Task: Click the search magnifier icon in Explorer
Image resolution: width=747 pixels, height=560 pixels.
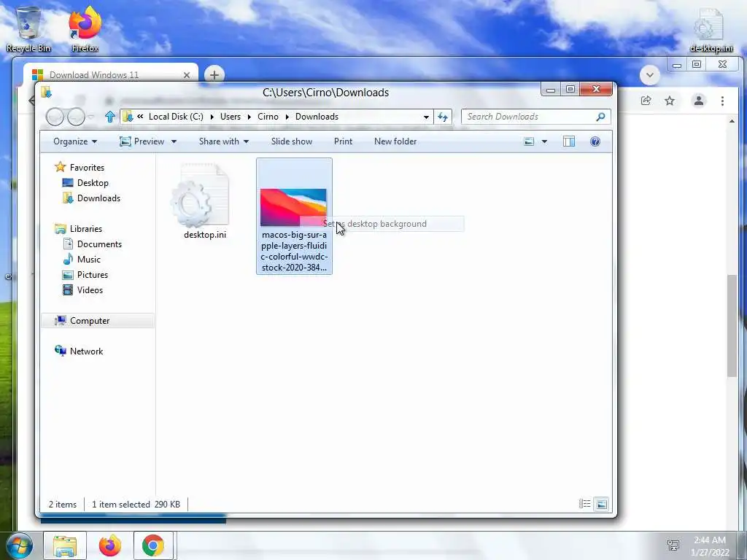Action: [601, 117]
